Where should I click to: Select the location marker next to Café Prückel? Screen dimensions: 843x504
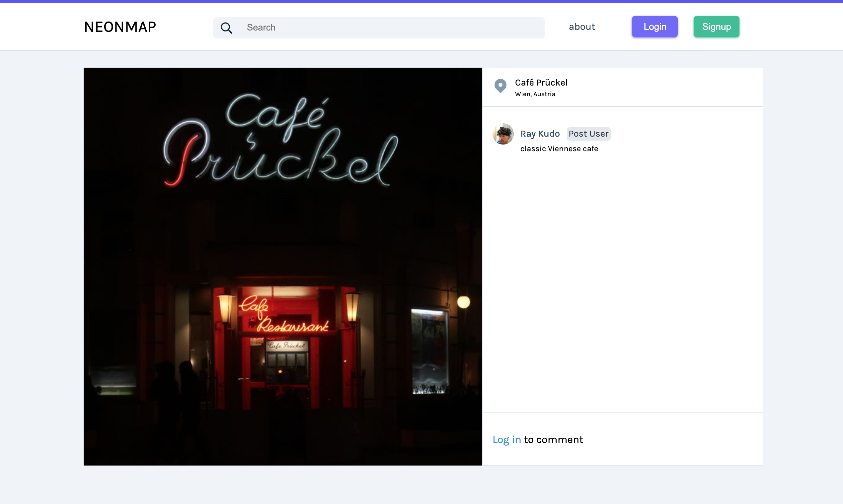[x=501, y=86]
